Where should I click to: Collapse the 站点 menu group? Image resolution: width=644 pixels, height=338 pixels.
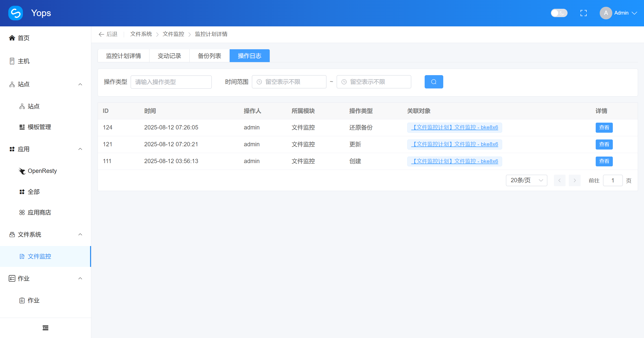[80, 84]
